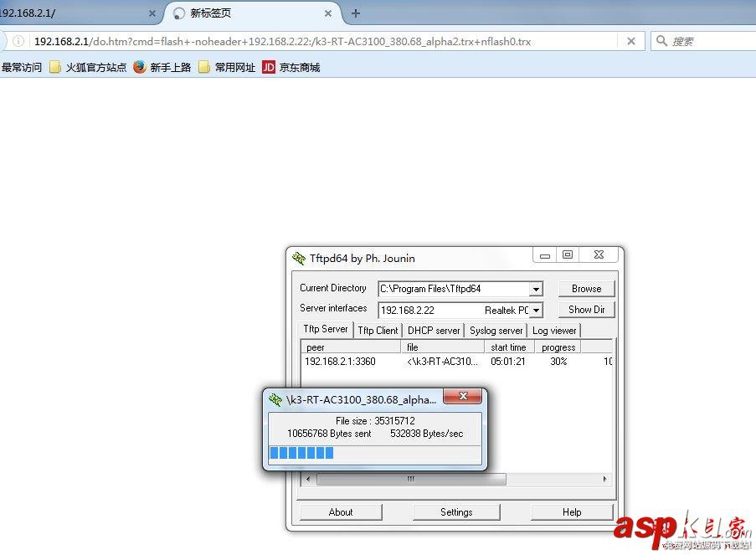
Task: Open the 常用网址 bookmark folder
Action: click(x=227, y=67)
